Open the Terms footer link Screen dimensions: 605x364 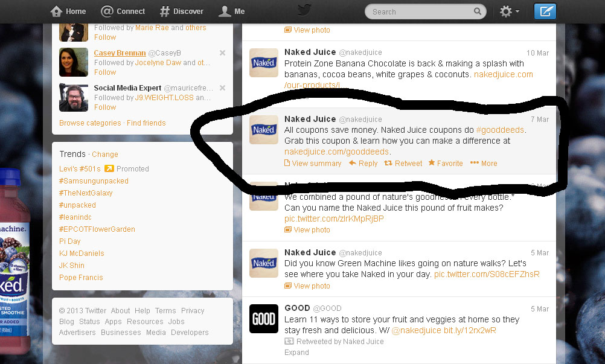165,311
